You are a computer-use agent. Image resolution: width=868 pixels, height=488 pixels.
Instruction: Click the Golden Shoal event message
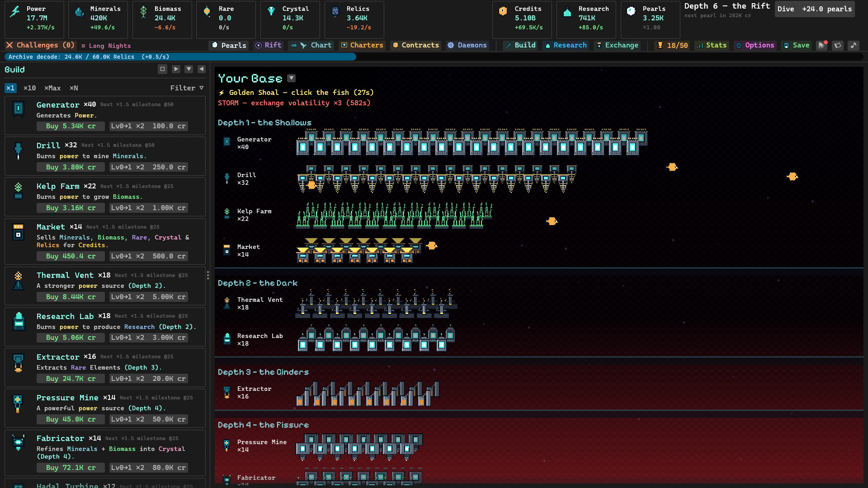296,93
